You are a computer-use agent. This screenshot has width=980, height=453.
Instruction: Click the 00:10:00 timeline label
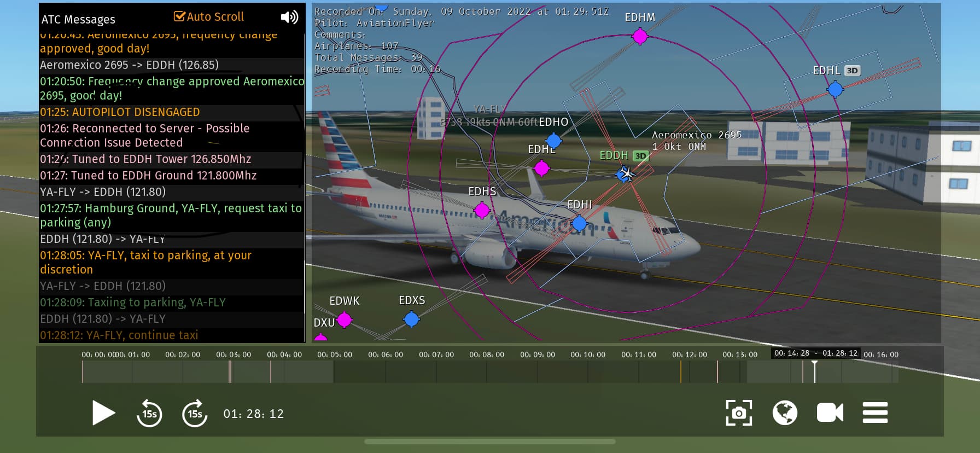pyautogui.click(x=588, y=355)
